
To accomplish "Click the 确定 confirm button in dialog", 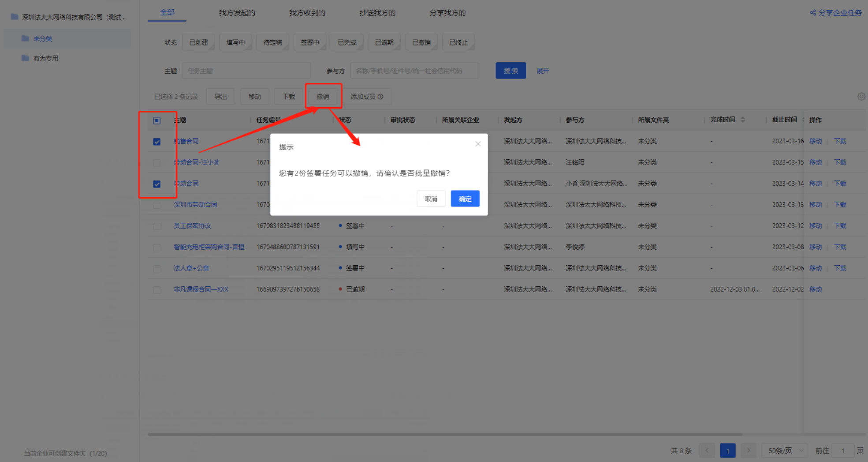I will point(465,199).
